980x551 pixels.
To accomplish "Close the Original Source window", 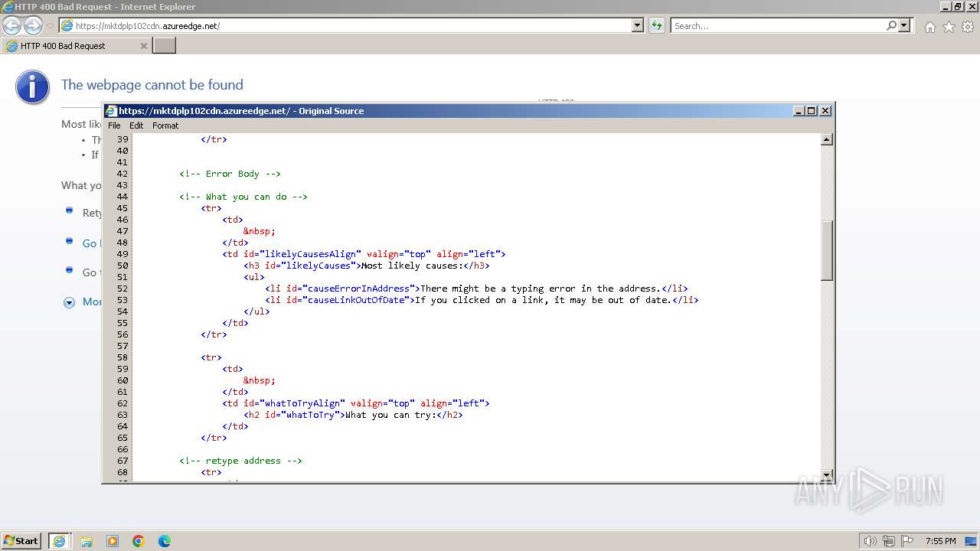I will (825, 111).
